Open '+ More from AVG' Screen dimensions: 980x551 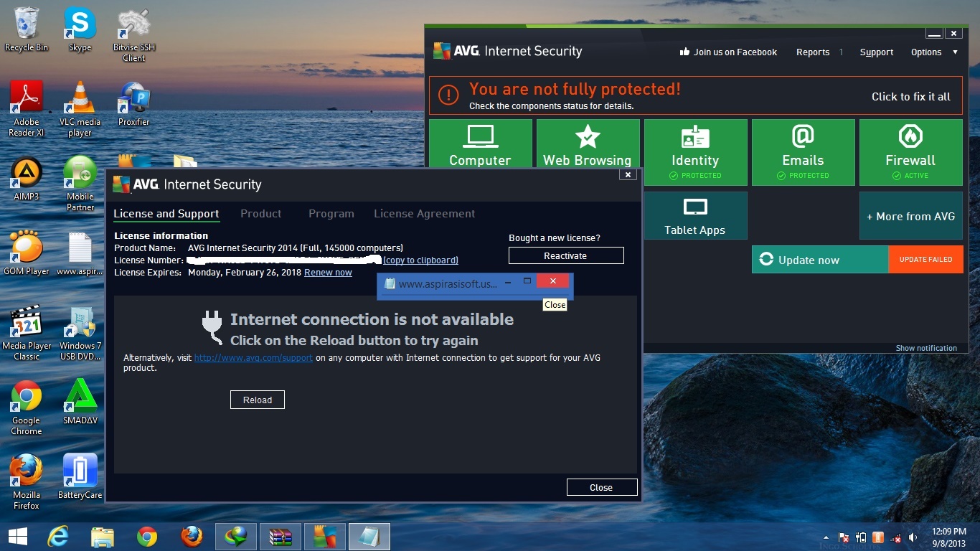click(x=911, y=215)
